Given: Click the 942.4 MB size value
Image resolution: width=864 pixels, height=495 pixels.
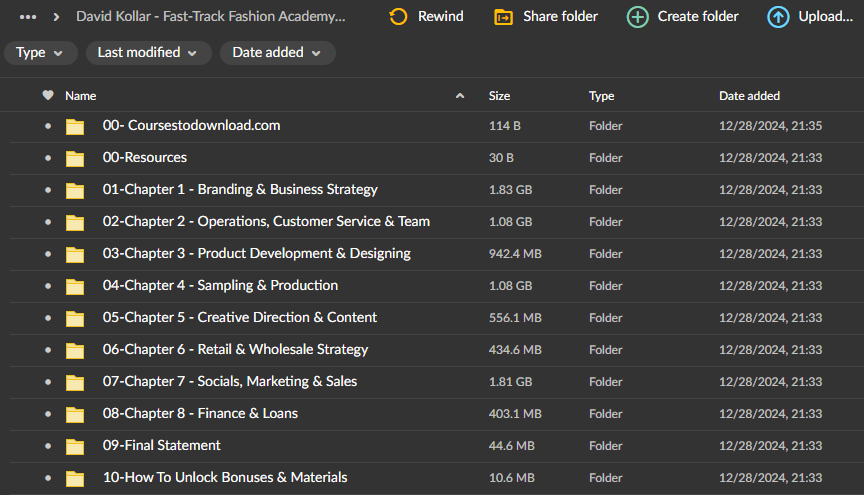Looking at the screenshot, I should point(515,254).
